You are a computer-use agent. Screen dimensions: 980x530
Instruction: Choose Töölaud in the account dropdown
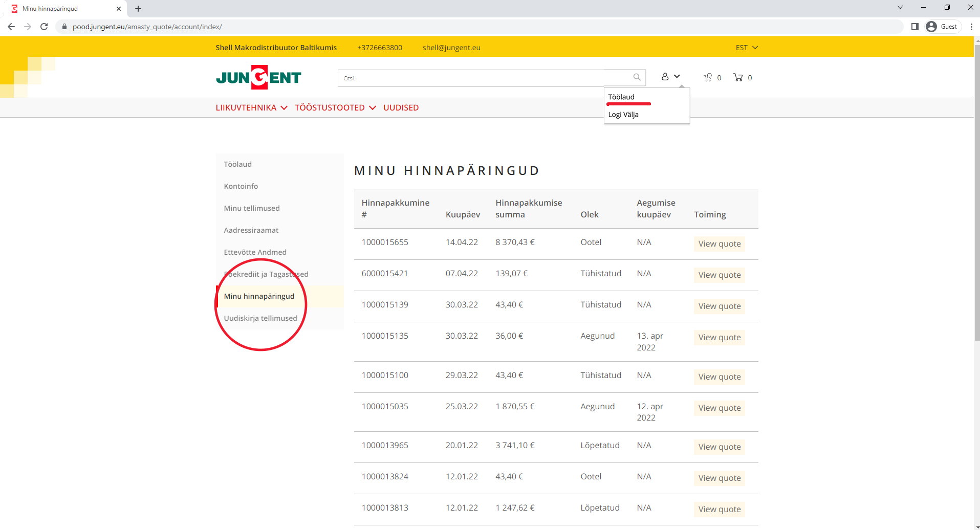[x=621, y=97]
